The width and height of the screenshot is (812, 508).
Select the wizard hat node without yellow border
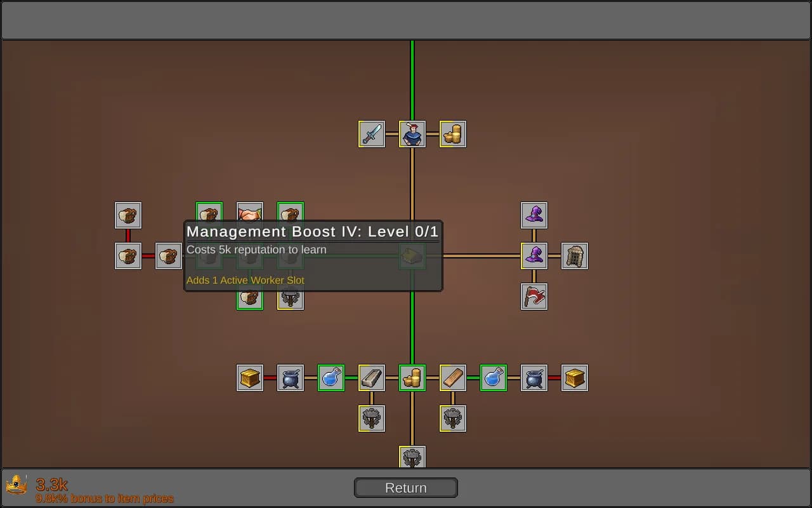pos(534,215)
